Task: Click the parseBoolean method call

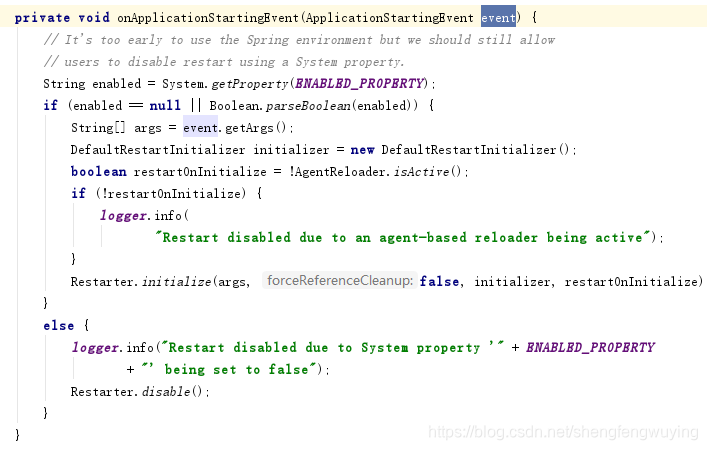Action: point(308,106)
